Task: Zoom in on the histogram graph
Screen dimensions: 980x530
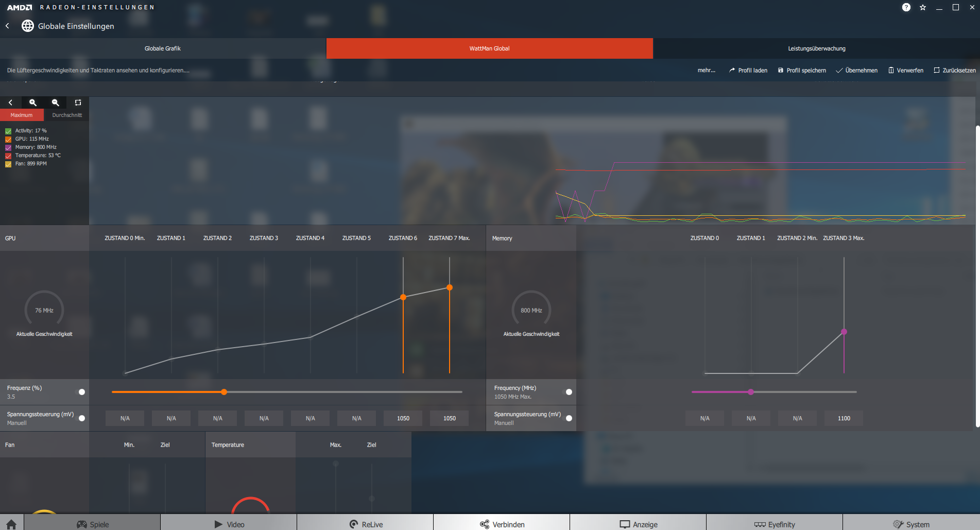Action: pos(33,102)
